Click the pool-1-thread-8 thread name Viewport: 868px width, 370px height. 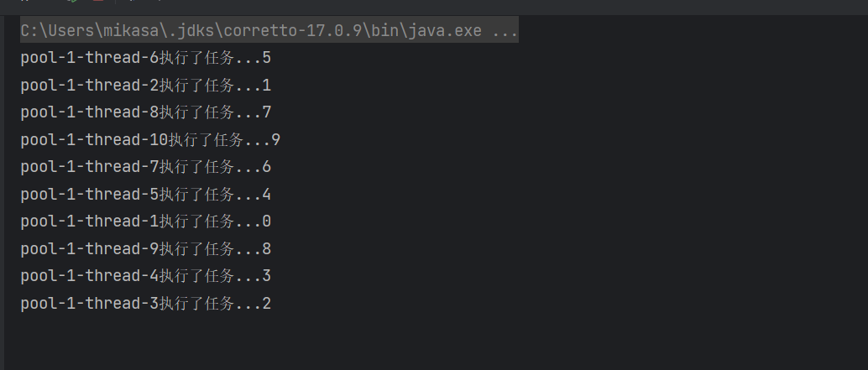pos(90,112)
